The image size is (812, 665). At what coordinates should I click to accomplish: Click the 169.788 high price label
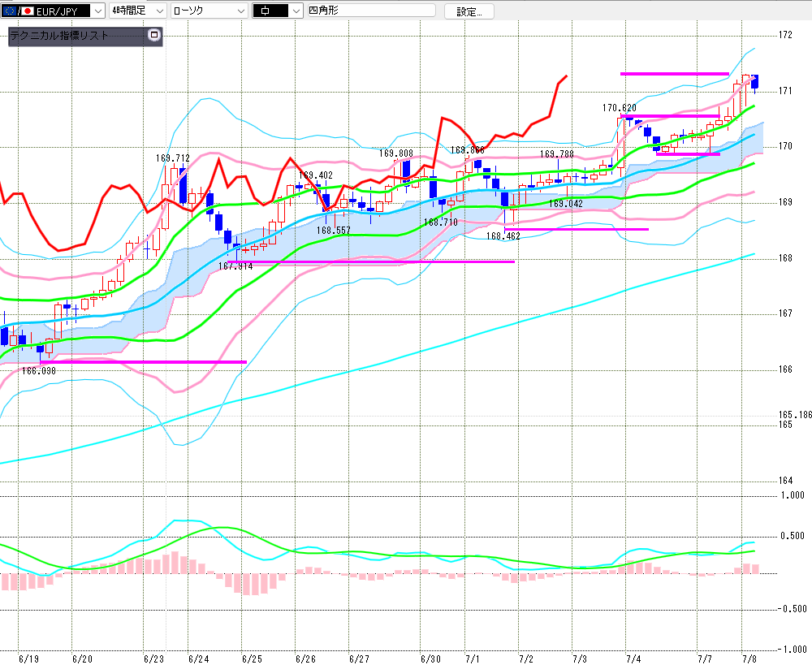pos(557,153)
